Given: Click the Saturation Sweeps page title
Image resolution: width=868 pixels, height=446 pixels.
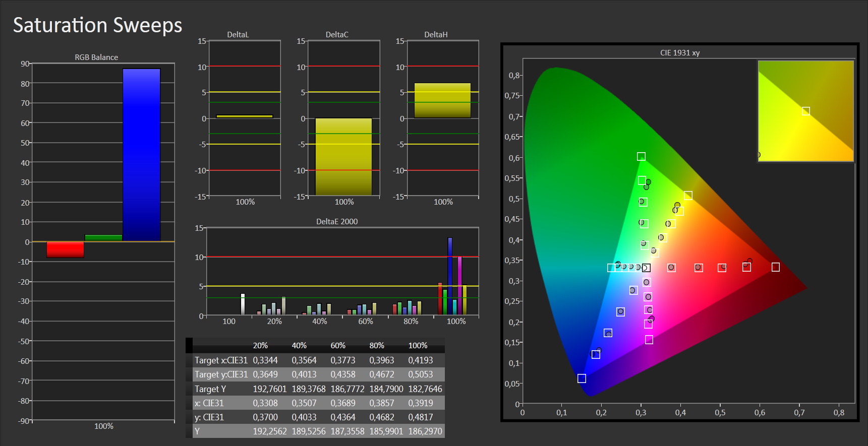Looking at the screenshot, I should pyautogui.click(x=97, y=25).
